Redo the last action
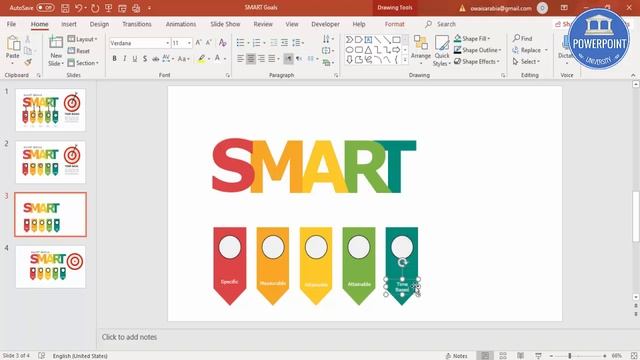 coord(95,8)
